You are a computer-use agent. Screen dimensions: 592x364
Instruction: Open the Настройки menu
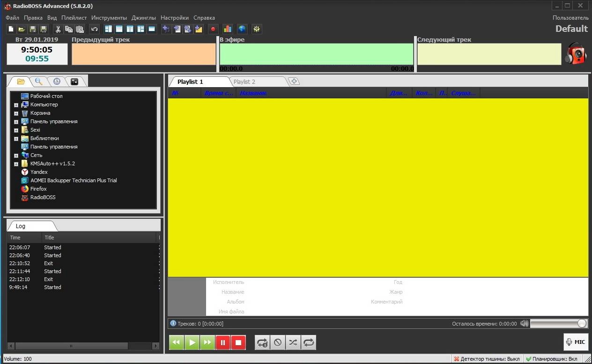click(x=175, y=18)
